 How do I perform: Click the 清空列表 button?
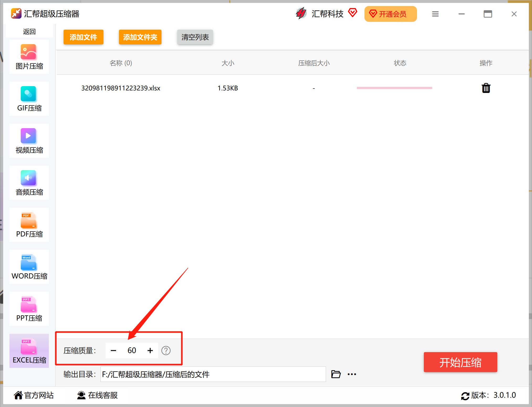pos(195,37)
